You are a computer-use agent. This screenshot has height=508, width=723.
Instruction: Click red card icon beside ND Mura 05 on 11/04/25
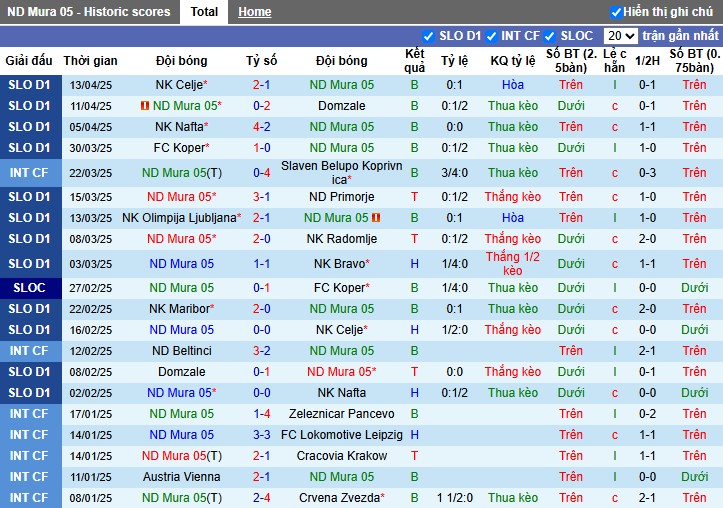145,106
